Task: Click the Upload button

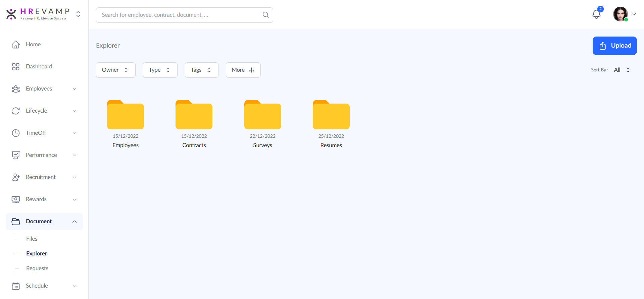Action: (614, 46)
